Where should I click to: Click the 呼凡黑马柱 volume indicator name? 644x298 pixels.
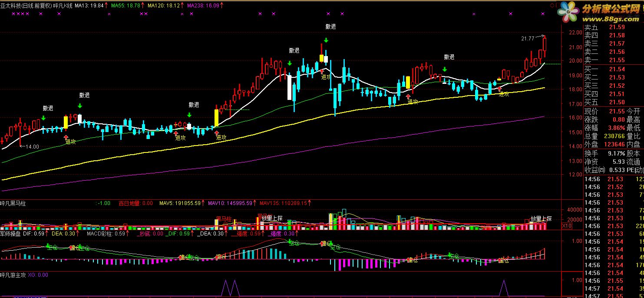[x=13, y=203]
